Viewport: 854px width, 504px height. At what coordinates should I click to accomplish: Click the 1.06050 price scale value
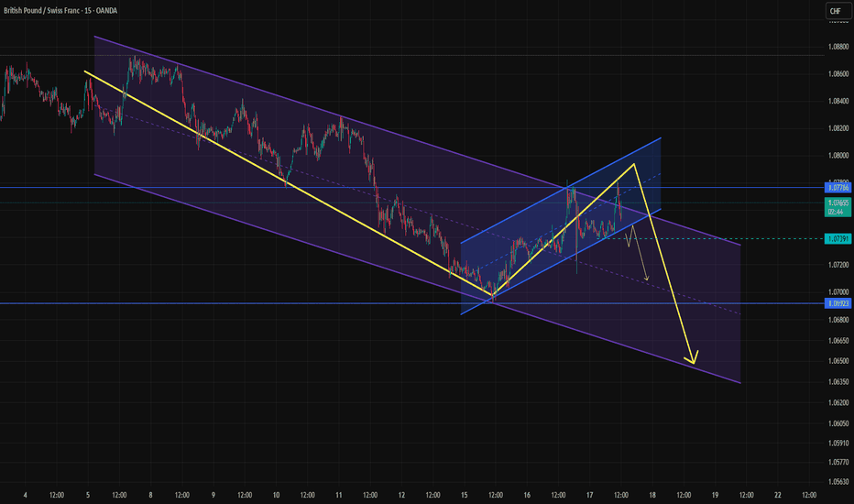[x=838, y=423]
